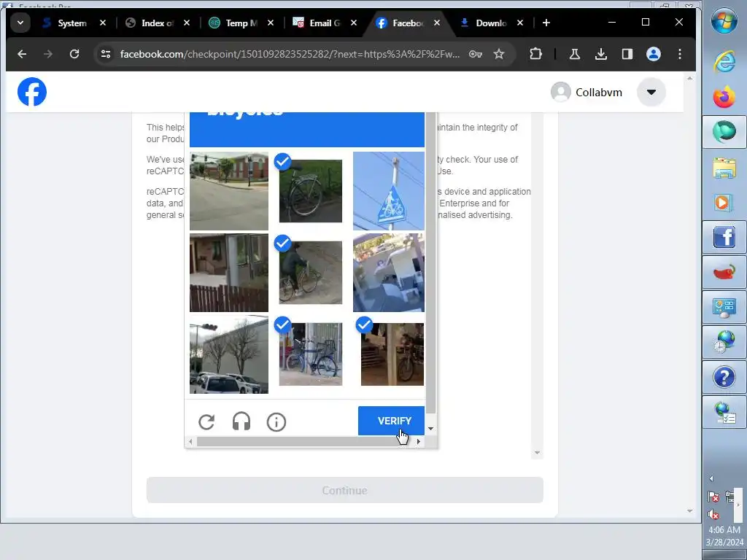Click the page scroll-up arrow
747x560 pixels.
click(x=690, y=78)
